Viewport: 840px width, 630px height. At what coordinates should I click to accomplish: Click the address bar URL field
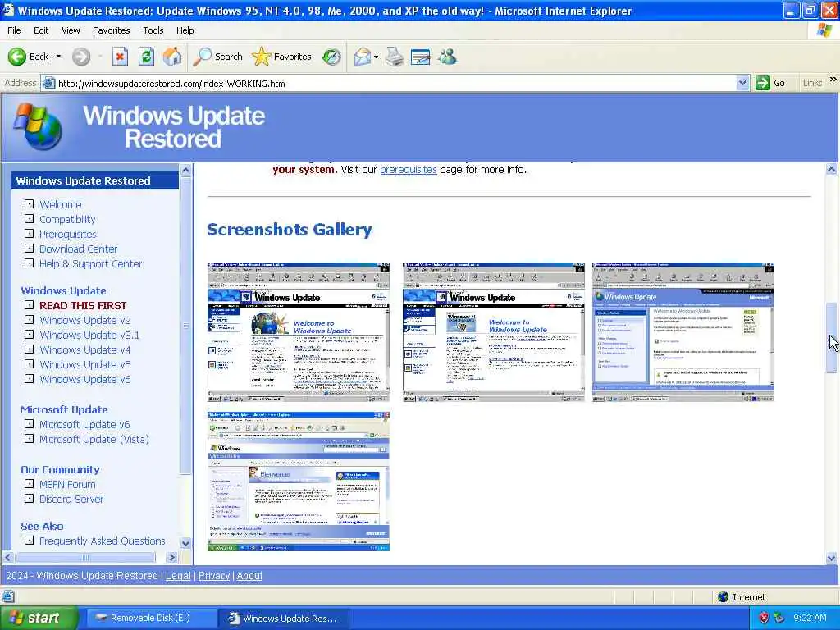point(395,83)
